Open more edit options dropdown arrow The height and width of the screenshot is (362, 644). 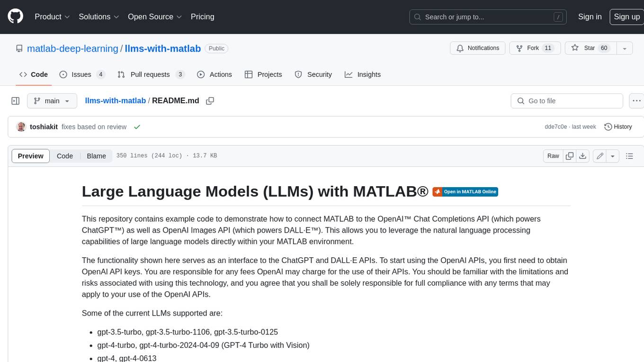[613, 156]
